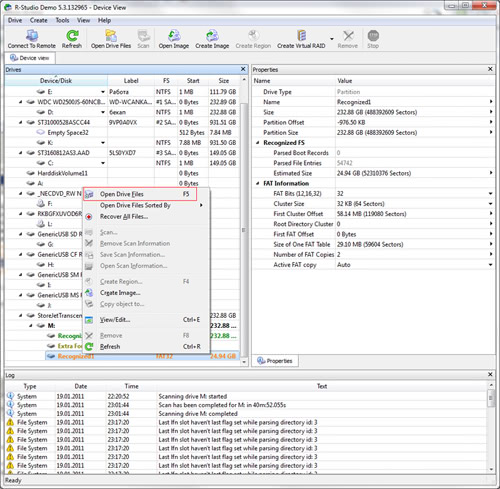Image resolution: width=500 pixels, height=489 pixels.
Task: Collapse the Recognized FS property group
Action: 258,143
